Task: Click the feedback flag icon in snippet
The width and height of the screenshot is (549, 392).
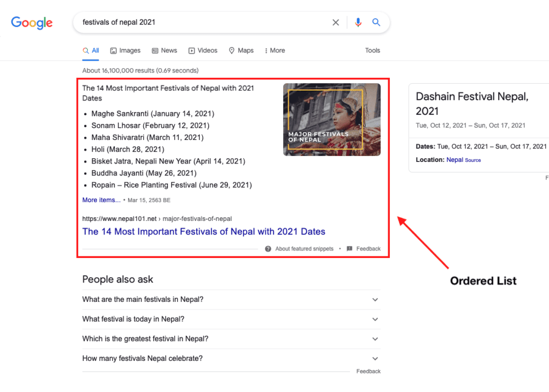Action: 350,249
